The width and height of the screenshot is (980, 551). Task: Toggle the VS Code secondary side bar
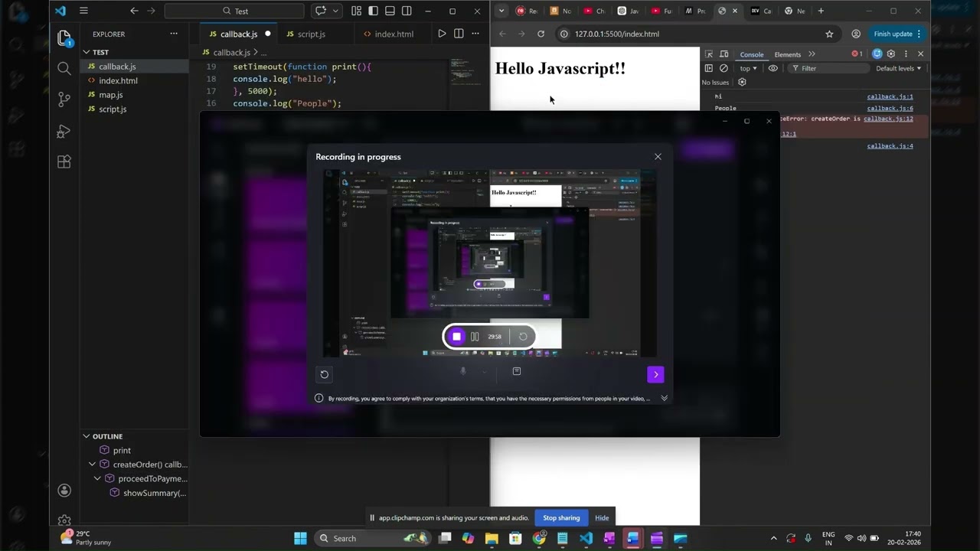(x=407, y=11)
